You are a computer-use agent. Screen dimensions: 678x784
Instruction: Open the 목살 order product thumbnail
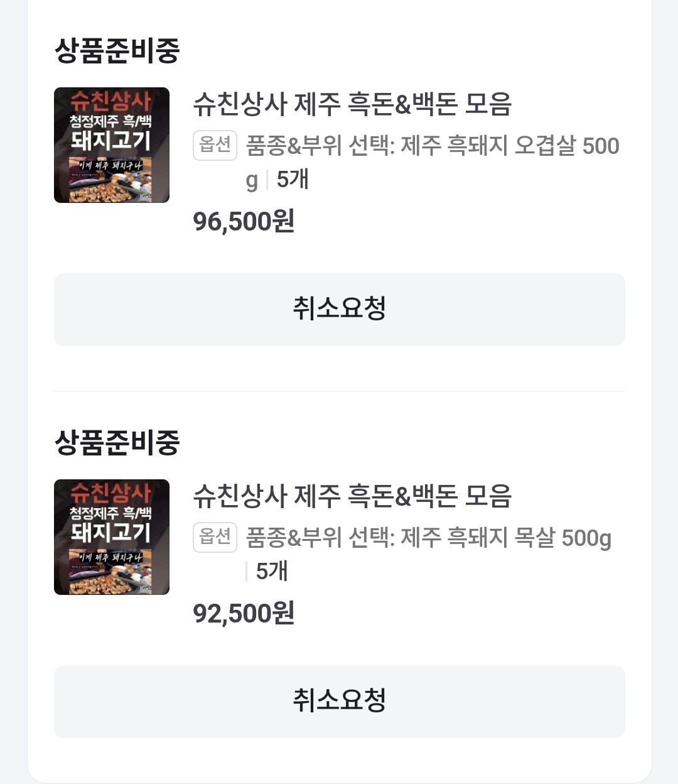[x=112, y=537]
